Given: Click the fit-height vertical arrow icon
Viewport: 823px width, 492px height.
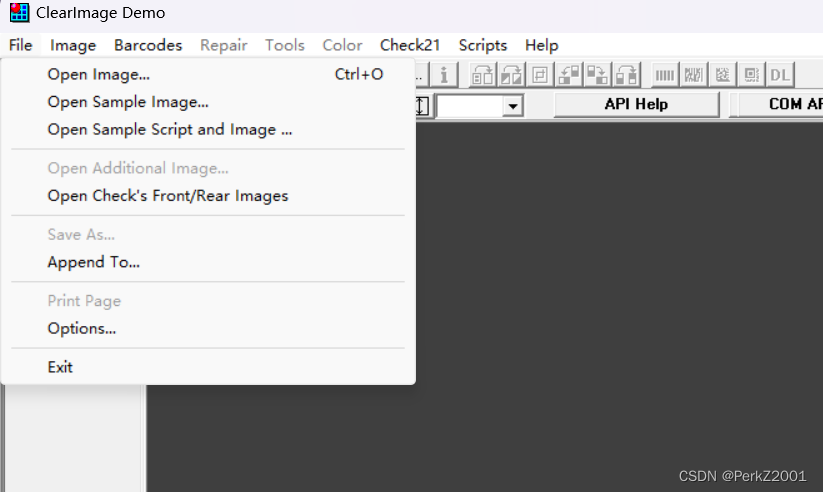Looking at the screenshot, I should pos(421,106).
